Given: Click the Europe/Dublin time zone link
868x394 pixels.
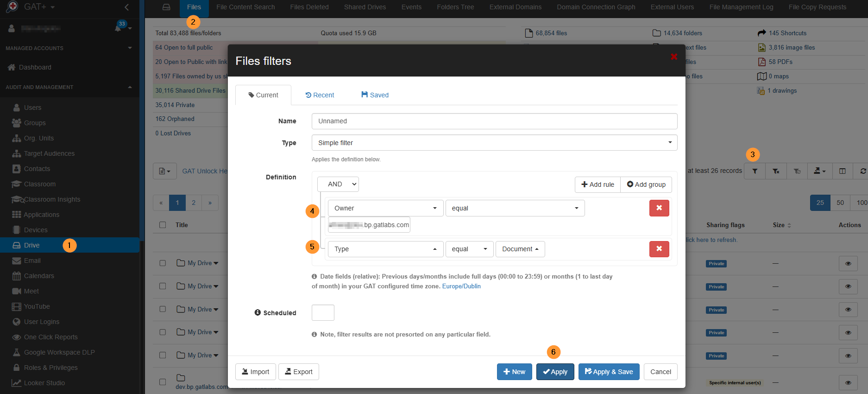Looking at the screenshot, I should (461, 286).
